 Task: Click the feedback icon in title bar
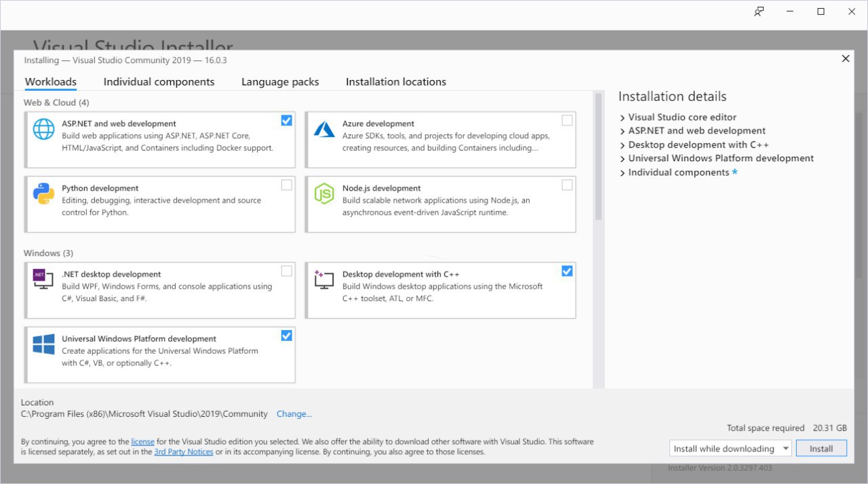pyautogui.click(x=759, y=12)
